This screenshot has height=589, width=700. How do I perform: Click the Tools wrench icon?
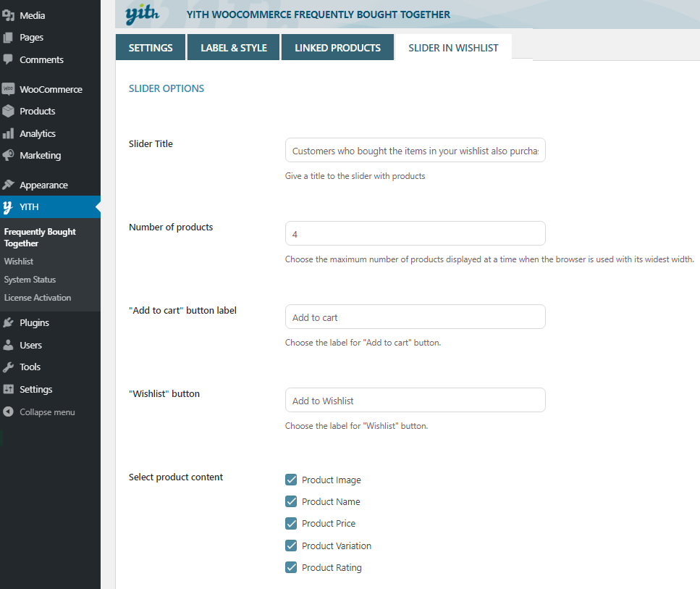pyautogui.click(x=8, y=367)
